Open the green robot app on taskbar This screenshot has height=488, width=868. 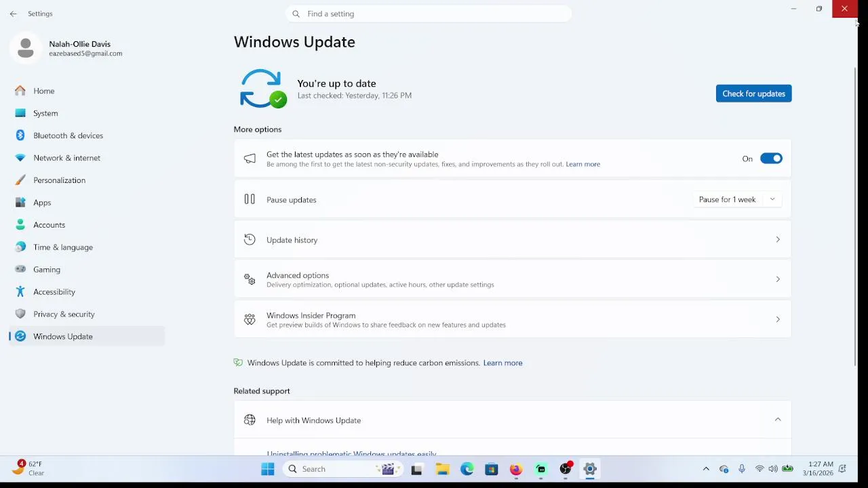coord(540,469)
